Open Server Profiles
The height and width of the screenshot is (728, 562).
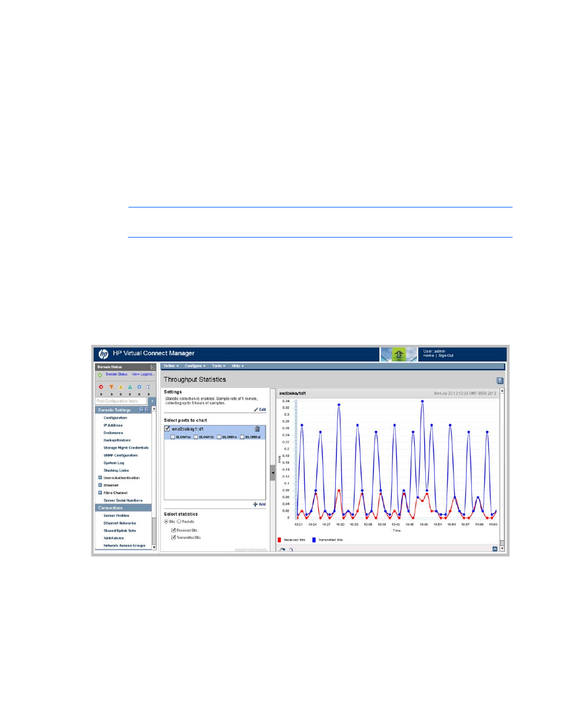pyautogui.click(x=117, y=516)
